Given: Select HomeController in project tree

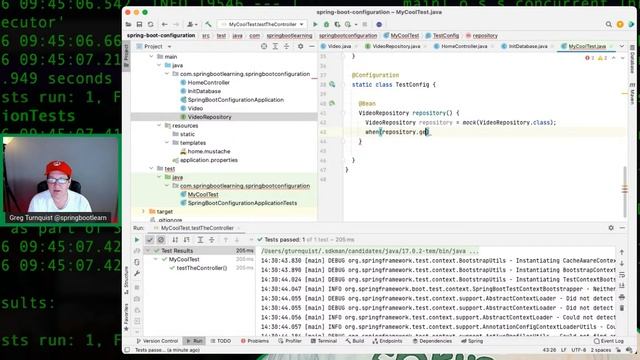Looking at the screenshot, I should [x=209, y=82].
